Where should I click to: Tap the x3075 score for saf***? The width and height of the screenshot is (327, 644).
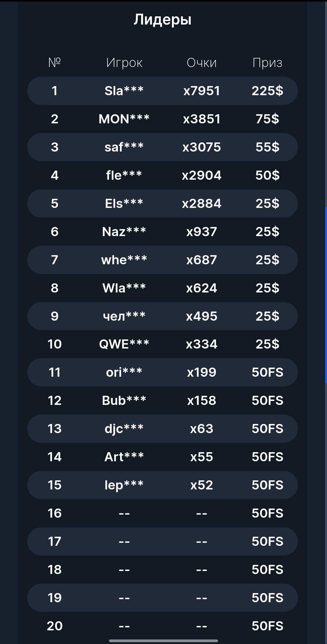(x=202, y=147)
